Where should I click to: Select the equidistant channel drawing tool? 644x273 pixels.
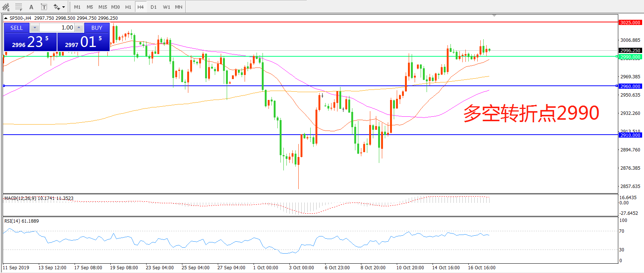coord(6,7)
